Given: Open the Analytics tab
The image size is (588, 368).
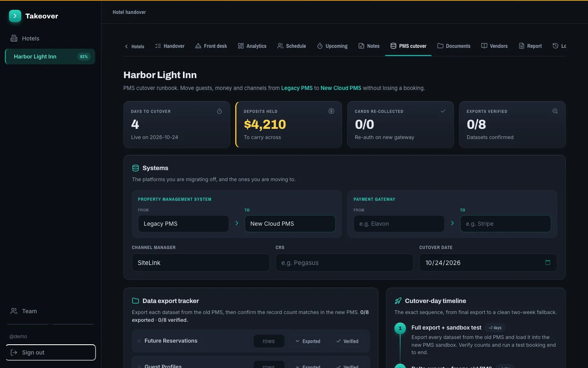Looking at the screenshot, I should click(x=252, y=46).
